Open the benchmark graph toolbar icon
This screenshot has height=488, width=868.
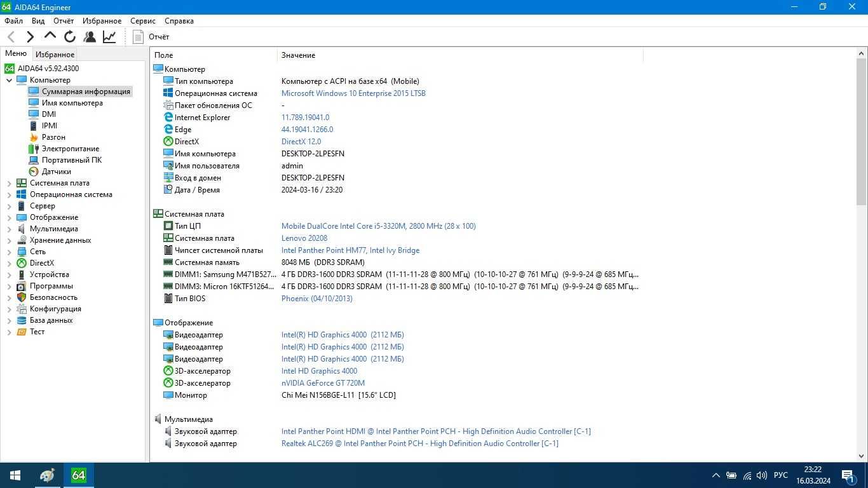[109, 37]
